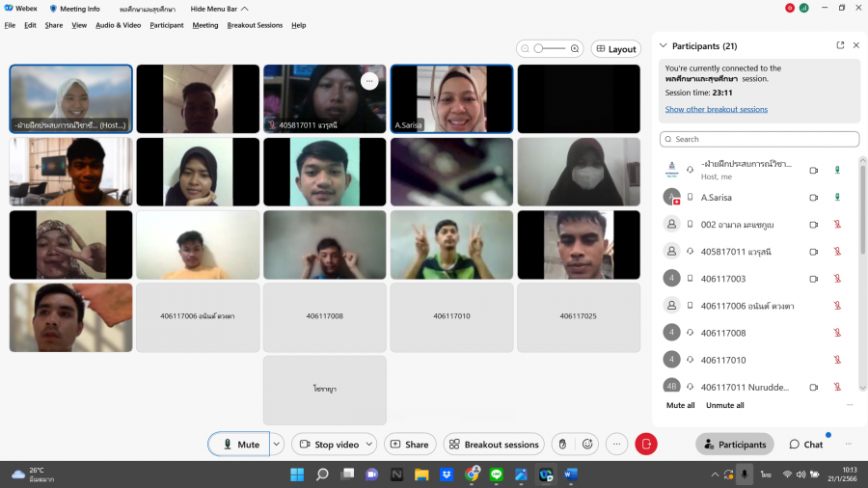The height and width of the screenshot is (488, 868).
Task: Toggle the Mute microphone button
Action: (239, 445)
